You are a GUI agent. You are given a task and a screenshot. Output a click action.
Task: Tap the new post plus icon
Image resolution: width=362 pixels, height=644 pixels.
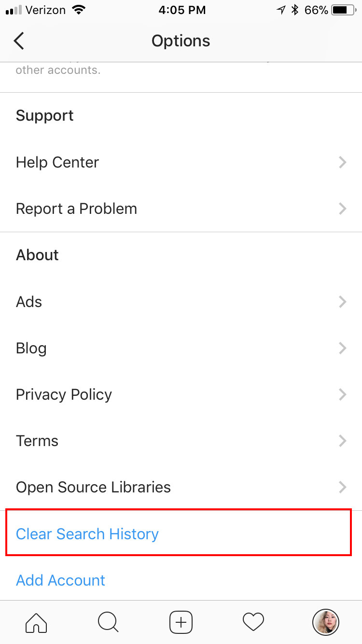(181, 622)
